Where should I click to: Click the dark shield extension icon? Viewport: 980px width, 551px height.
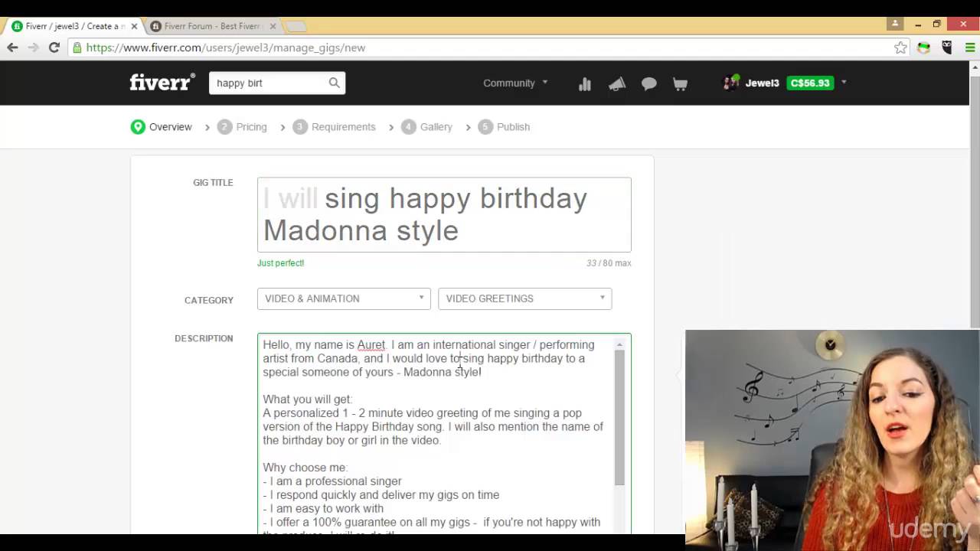[x=947, y=47]
